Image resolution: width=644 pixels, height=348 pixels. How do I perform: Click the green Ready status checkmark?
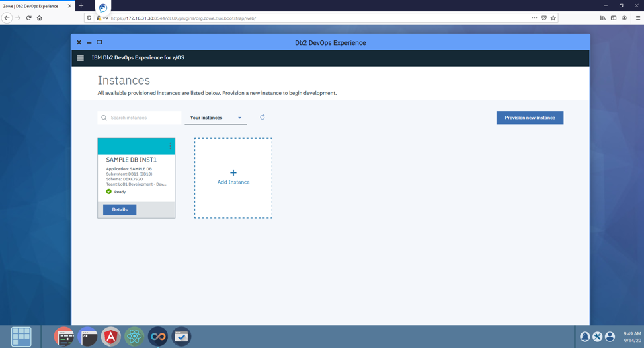(x=109, y=191)
